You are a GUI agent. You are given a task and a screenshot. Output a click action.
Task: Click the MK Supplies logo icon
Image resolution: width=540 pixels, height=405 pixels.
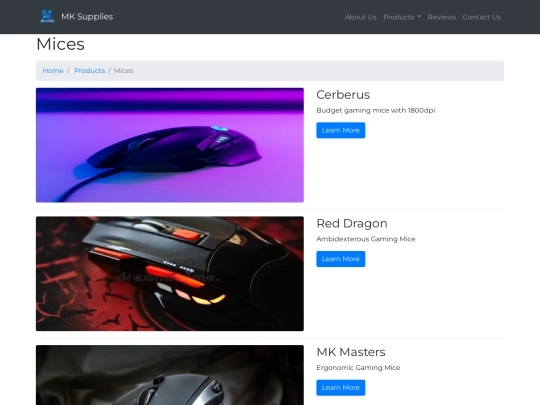tap(47, 17)
